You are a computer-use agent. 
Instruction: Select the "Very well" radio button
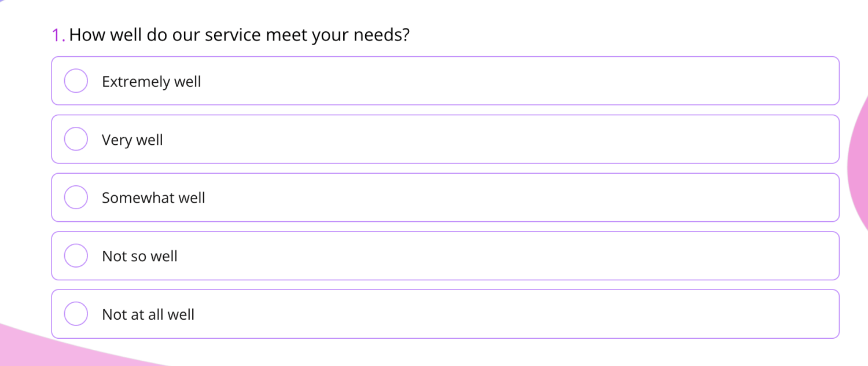point(76,139)
